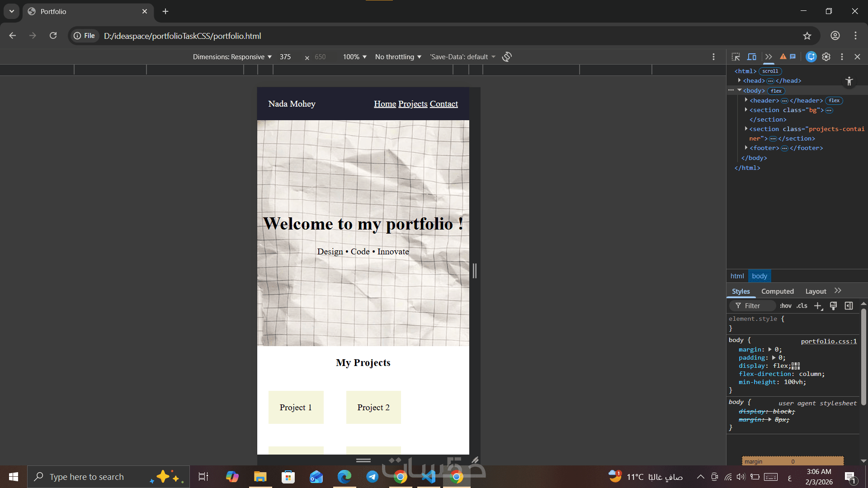868x488 pixels.
Task: Open the DevTools settings gear
Action: coord(826,57)
